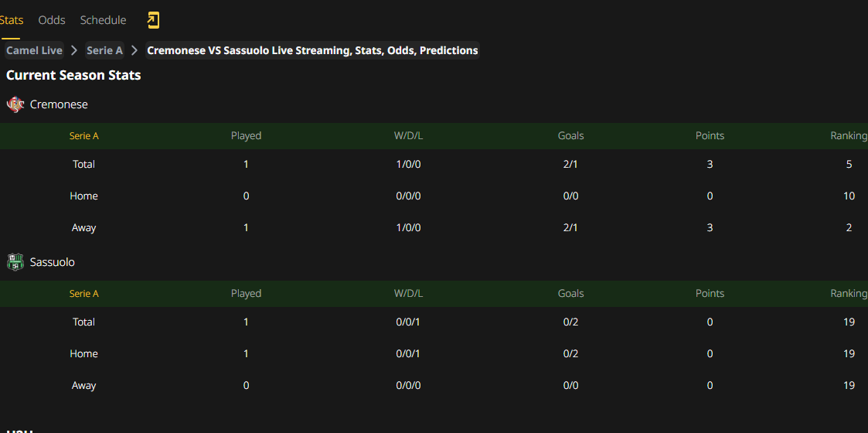The width and height of the screenshot is (868, 433).
Task: Select Sassuolo Home stats row
Action: point(434,354)
